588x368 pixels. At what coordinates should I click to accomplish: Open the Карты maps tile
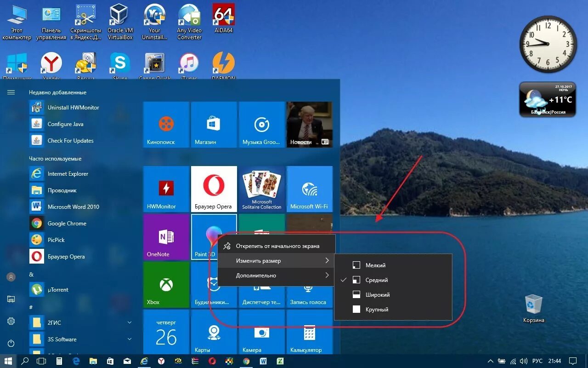214,333
